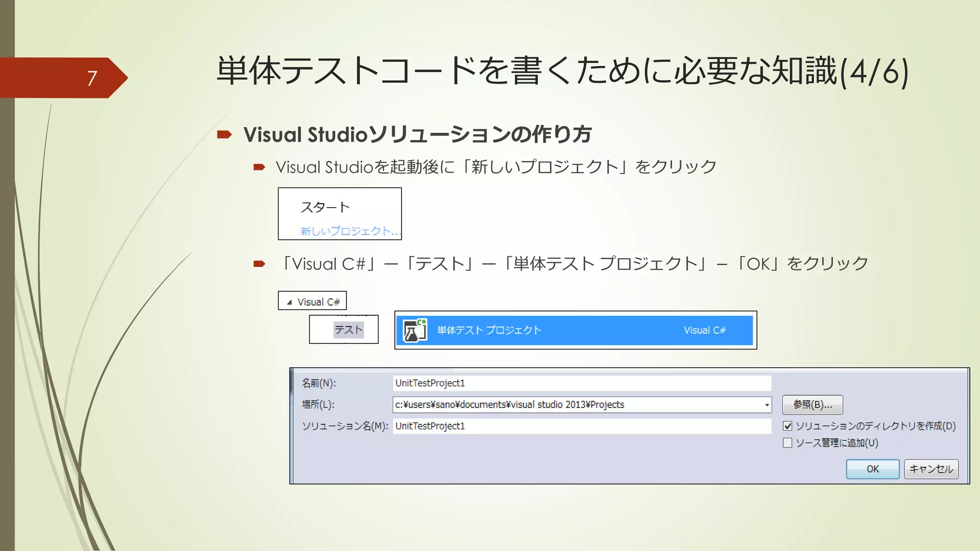Enable ソース管理に追加(U) checkbox
Screen dimensions: 980x551
pos(788,442)
